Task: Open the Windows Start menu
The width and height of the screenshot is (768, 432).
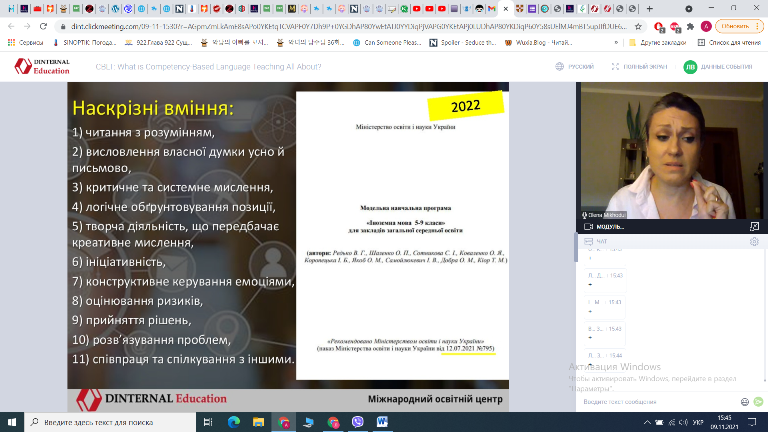Action: pos(12,422)
